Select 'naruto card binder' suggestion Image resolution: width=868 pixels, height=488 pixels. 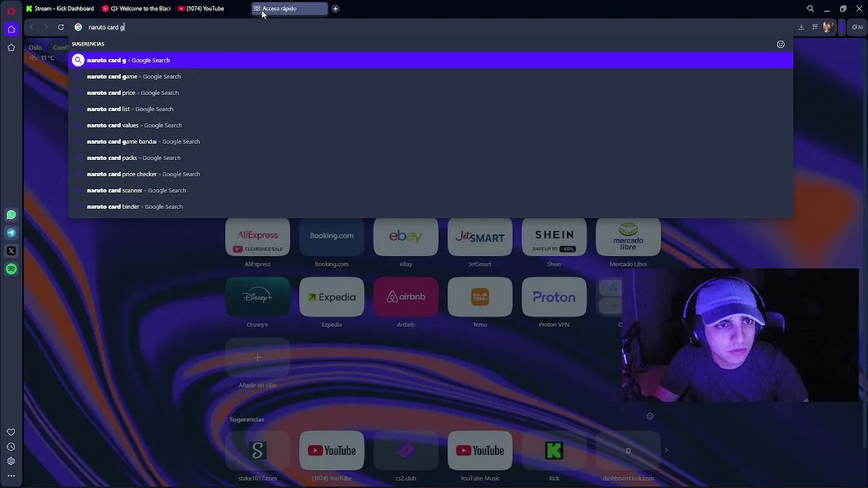click(431, 207)
